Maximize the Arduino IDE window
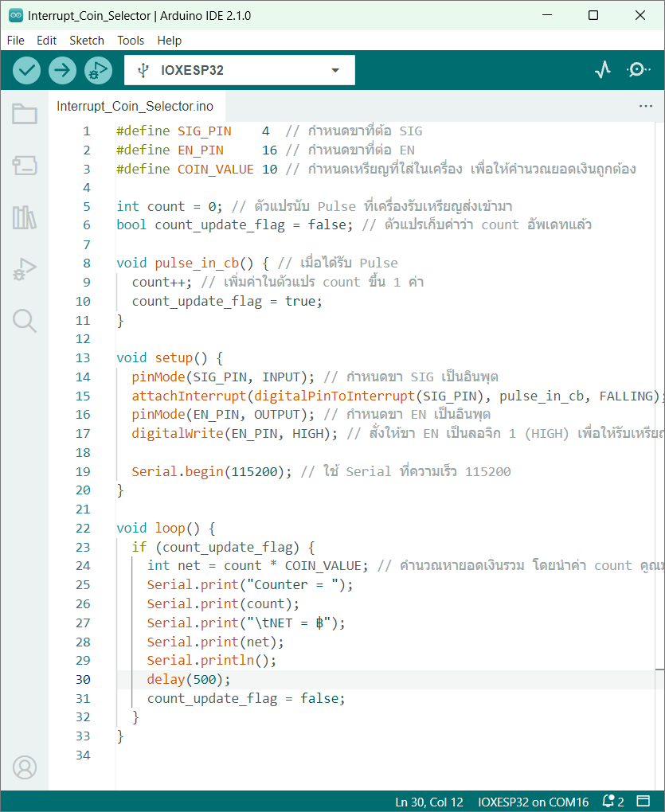Viewport: 665px width, 812px height. [x=593, y=16]
